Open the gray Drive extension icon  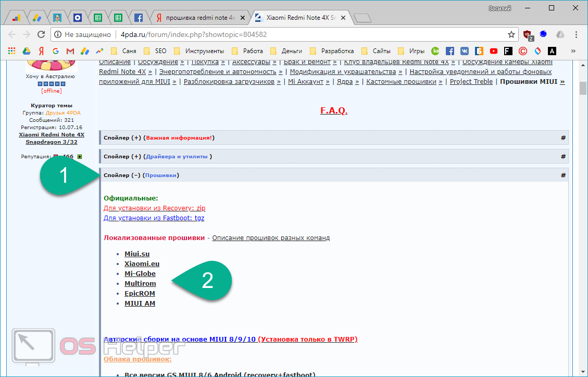(x=560, y=34)
